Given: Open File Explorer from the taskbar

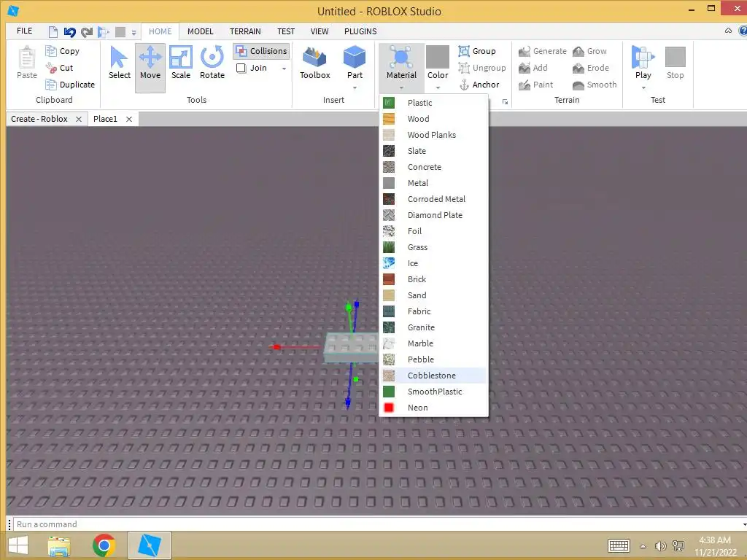Looking at the screenshot, I should (x=59, y=545).
